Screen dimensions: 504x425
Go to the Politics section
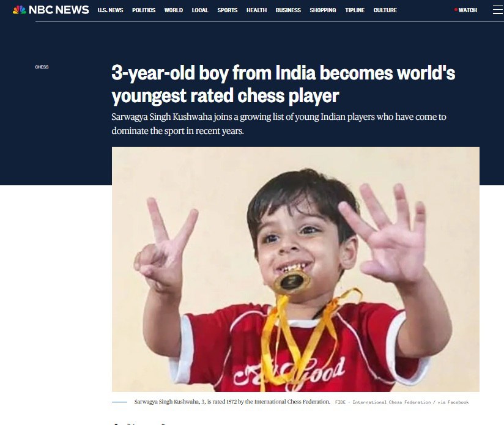click(x=144, y=10)
